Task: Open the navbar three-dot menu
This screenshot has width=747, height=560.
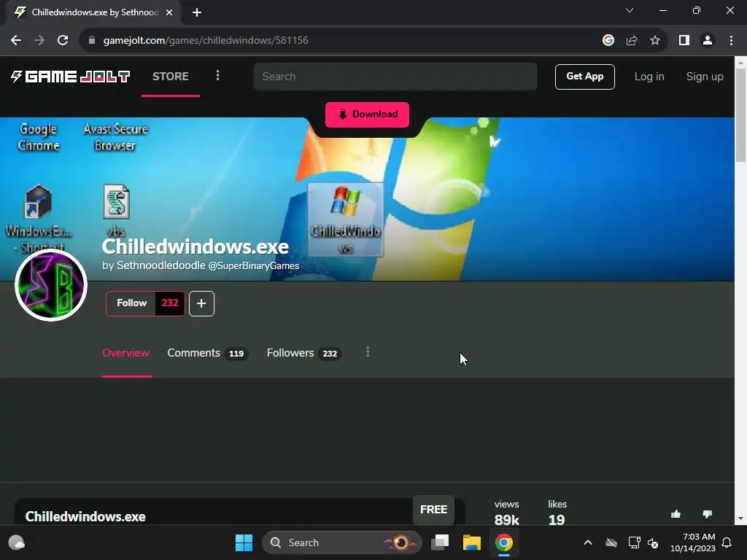Action: (x=217, y=76)
